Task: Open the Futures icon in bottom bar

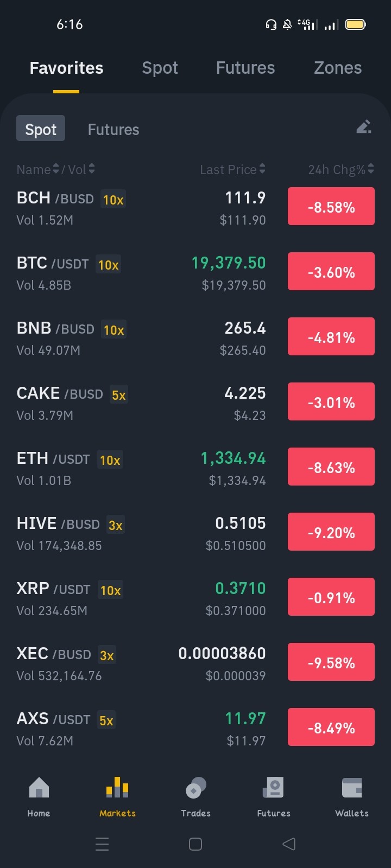Action: click(x=273, y=788)
